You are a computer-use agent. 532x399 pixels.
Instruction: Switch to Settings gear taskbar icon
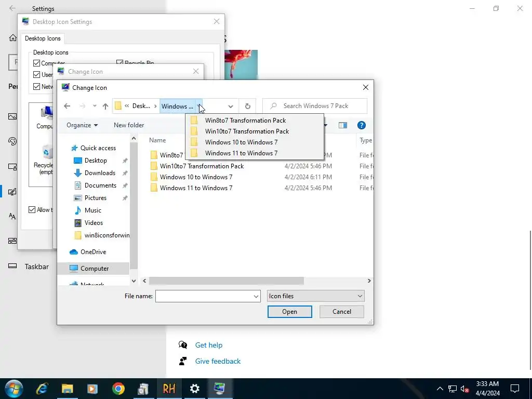point(194,389)
